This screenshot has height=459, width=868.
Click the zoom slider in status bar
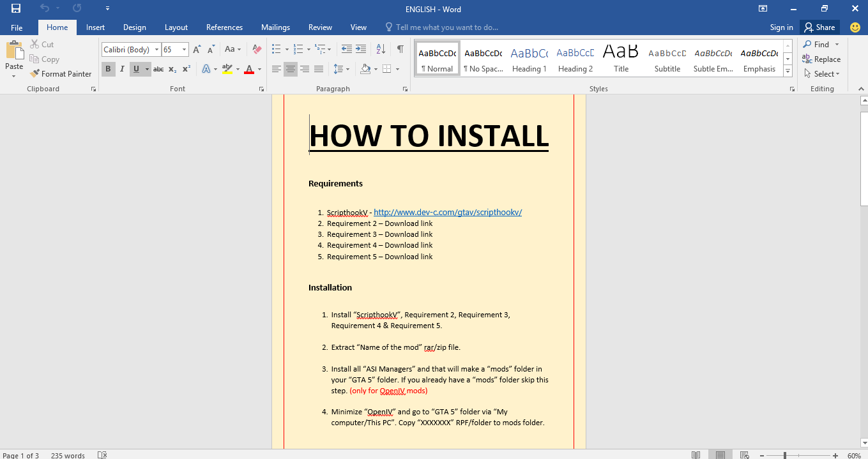click(784, 455)
